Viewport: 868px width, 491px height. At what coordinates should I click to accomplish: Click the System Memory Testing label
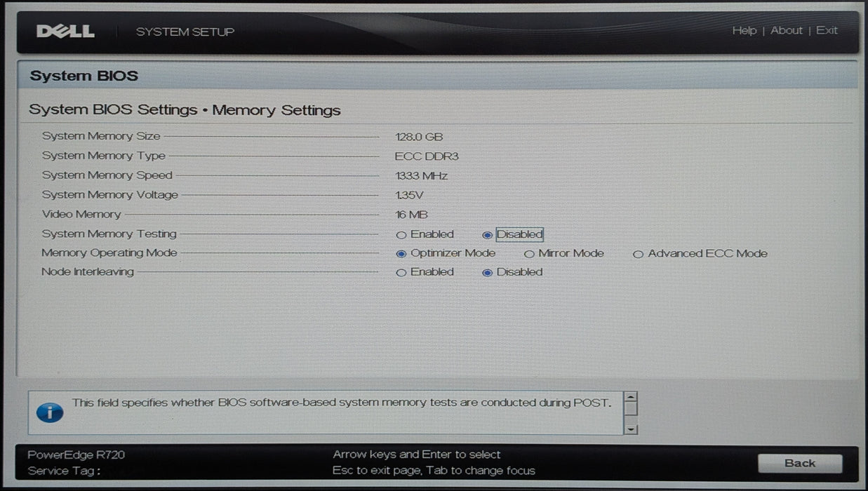point(109,234)
